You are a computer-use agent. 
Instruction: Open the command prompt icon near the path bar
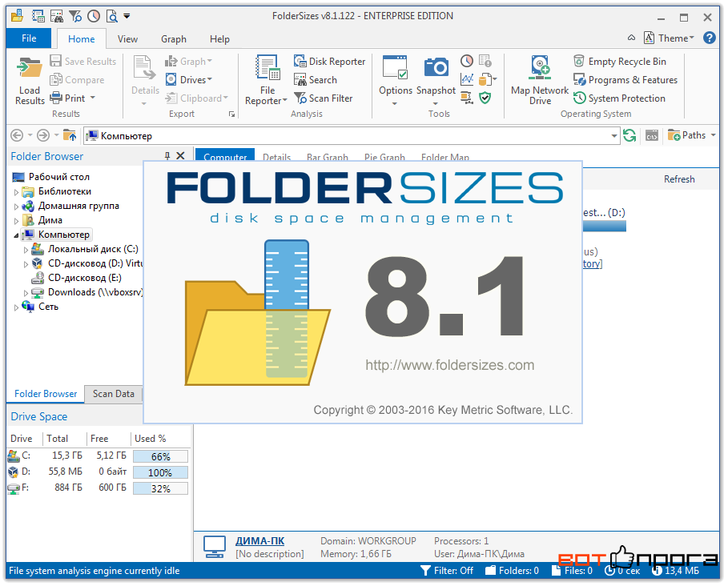tap(652, 135)
